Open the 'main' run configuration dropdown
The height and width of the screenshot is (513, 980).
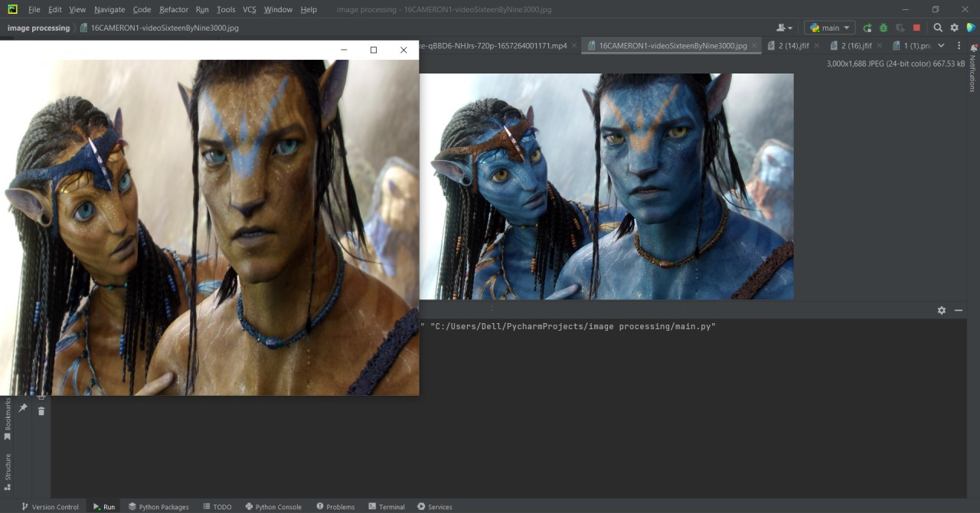pyautogui.click(x=829, y=28)
